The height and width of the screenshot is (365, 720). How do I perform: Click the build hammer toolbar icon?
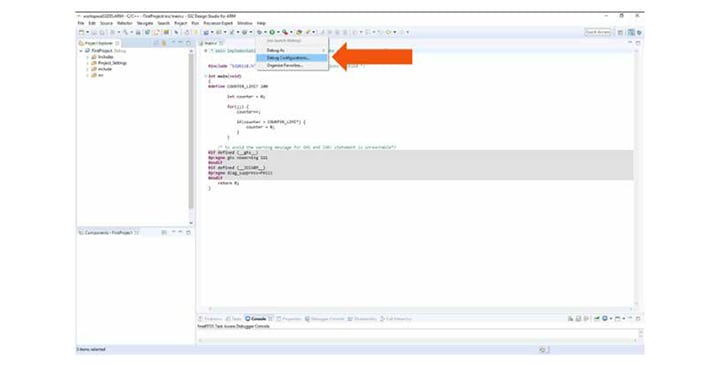125,32
